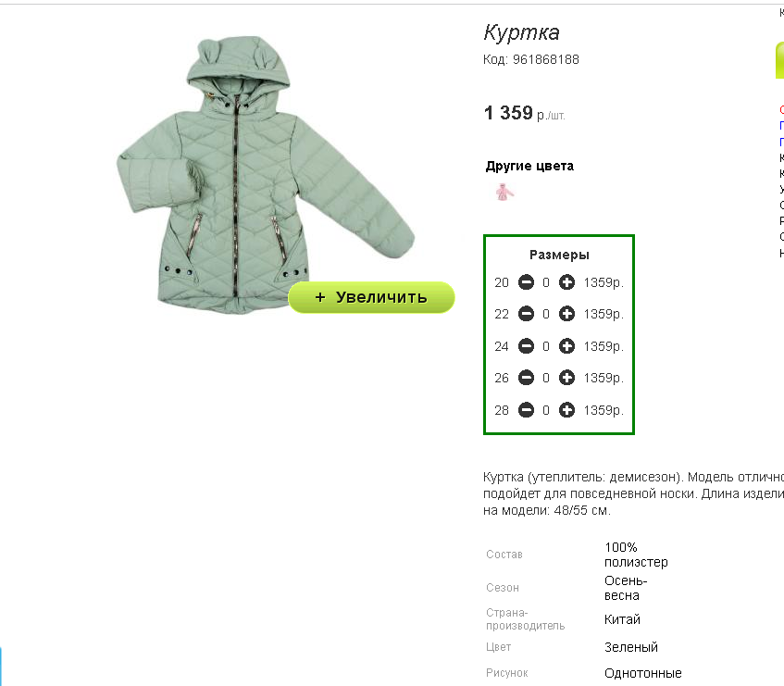This screenshot has height=686, width=784.
Task: Click the Другие цвета heading
Action: tap(529, 166)
